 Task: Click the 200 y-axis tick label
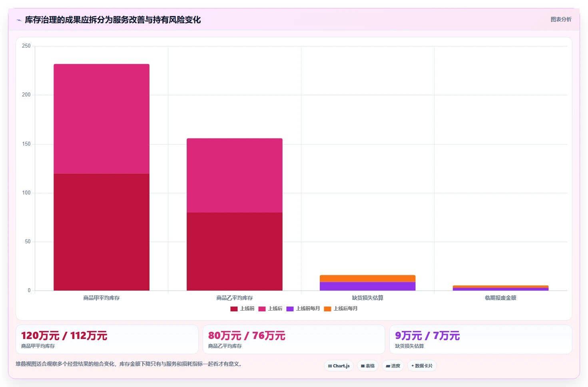[x=26, y=95]
